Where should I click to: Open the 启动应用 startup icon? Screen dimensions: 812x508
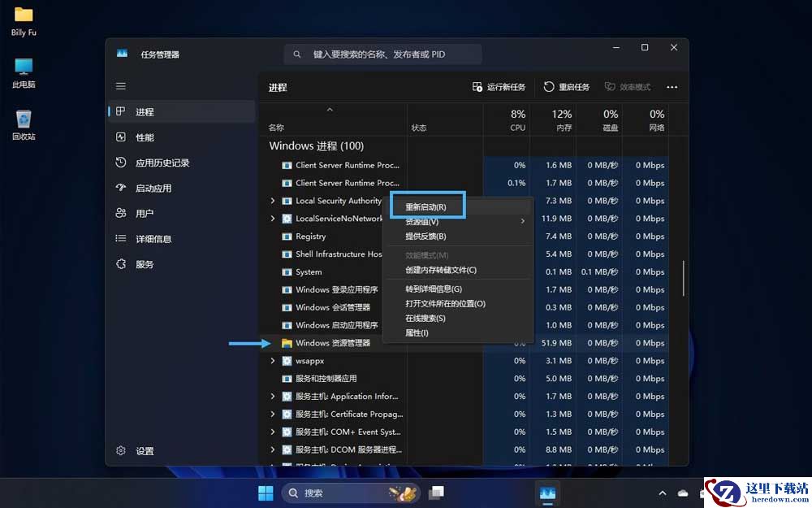click(x=121, y=188)
